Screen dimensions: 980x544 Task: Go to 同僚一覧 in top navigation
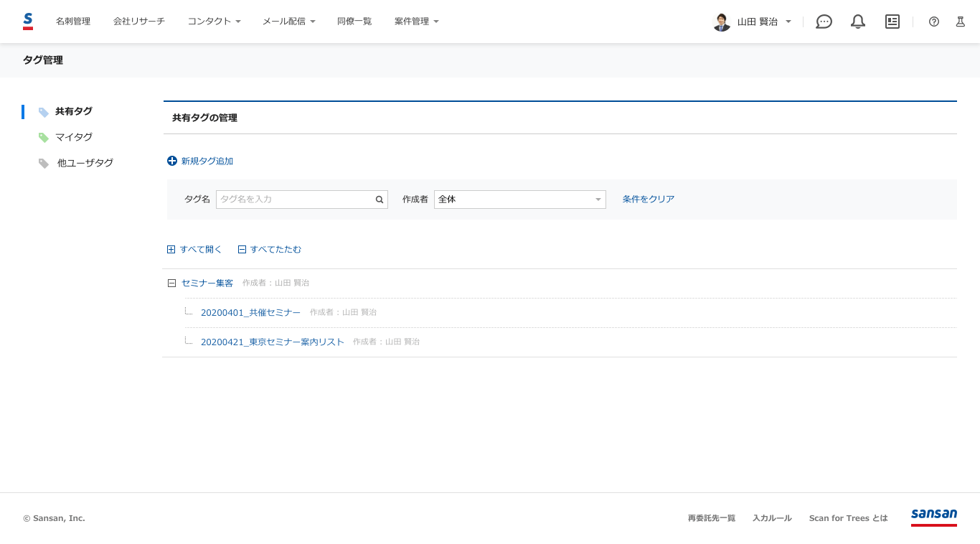tap(354, 22)
